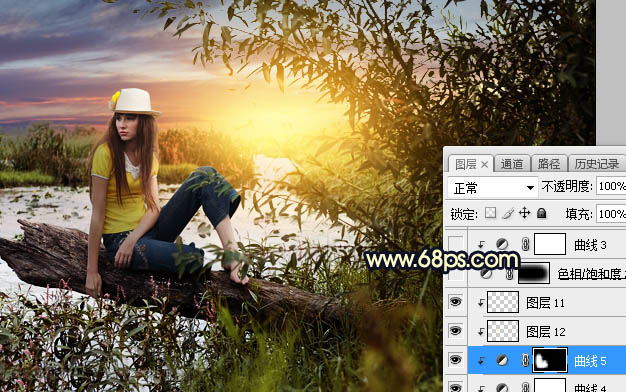This screenshot has width=626, height=392.
Task: Hide the 图层 12 layer
Action: coord(456,331)
